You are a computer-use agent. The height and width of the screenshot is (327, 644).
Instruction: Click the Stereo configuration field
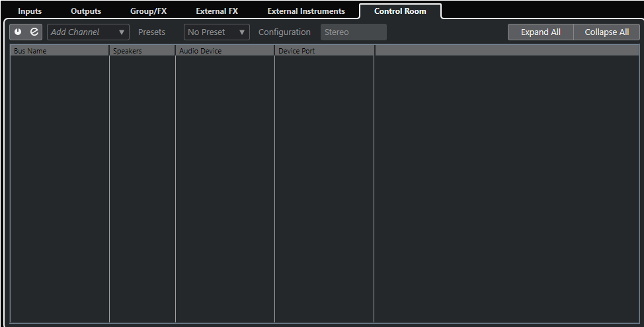pos(353,32)
